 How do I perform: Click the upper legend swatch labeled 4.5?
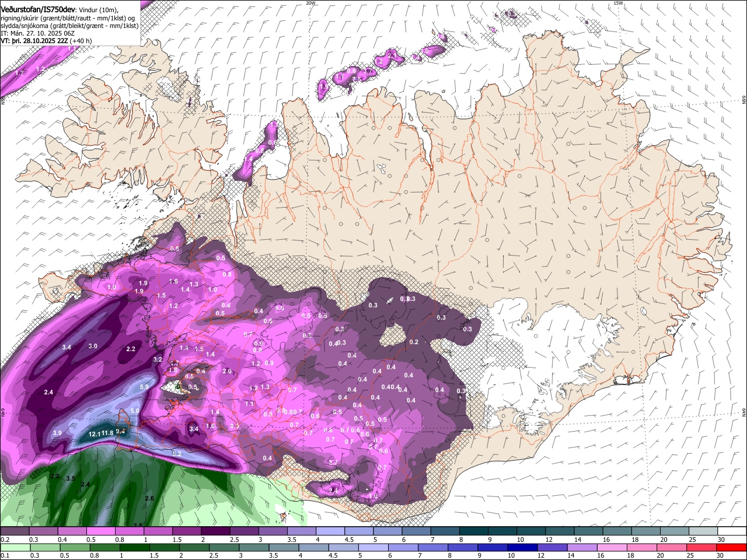coord(359,531)
